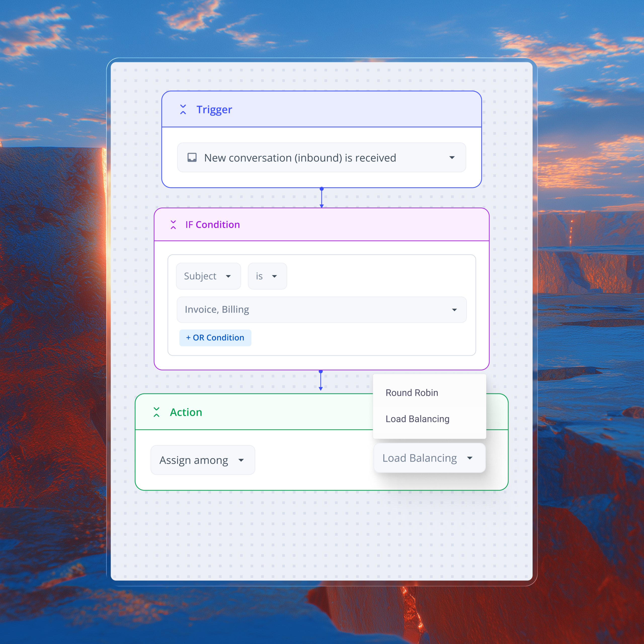This screenshot has width=644, height=644.
Task: Collapse the Trigger block icon
Action: coord(183,109)
